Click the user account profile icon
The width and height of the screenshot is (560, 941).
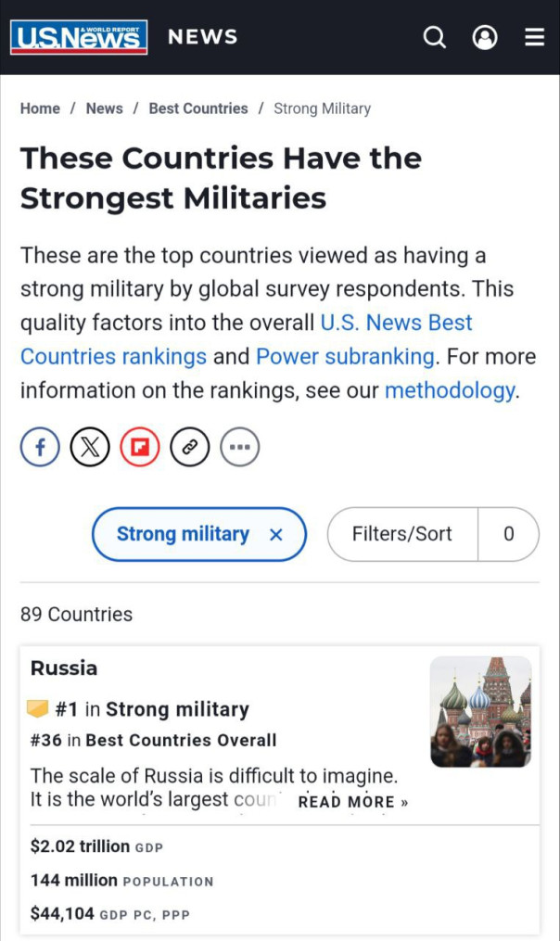[x=484, y=37]
